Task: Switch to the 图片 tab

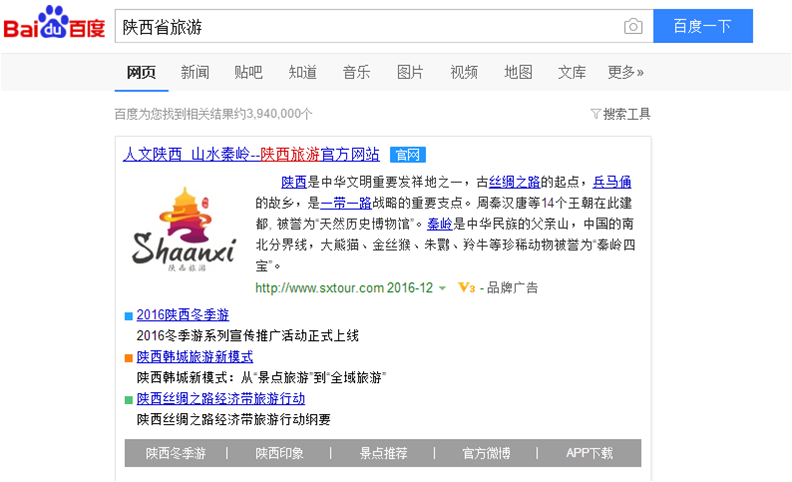Action: coord(410,72)
